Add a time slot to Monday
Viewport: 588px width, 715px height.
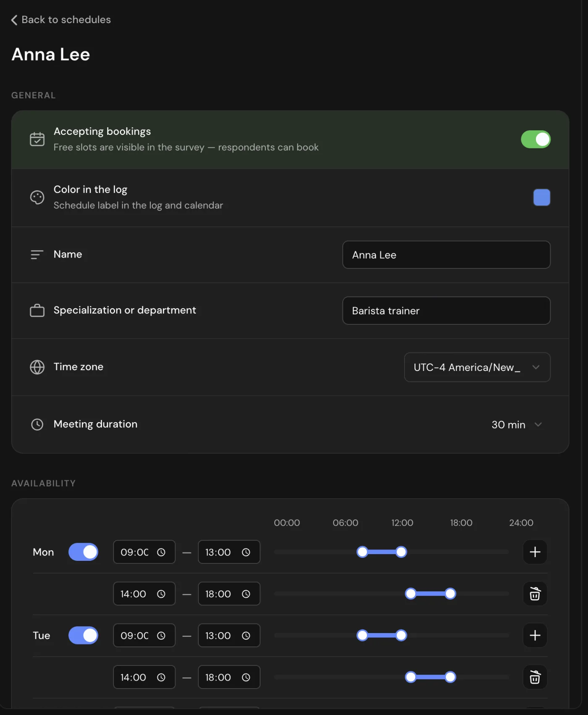(535, 552)
